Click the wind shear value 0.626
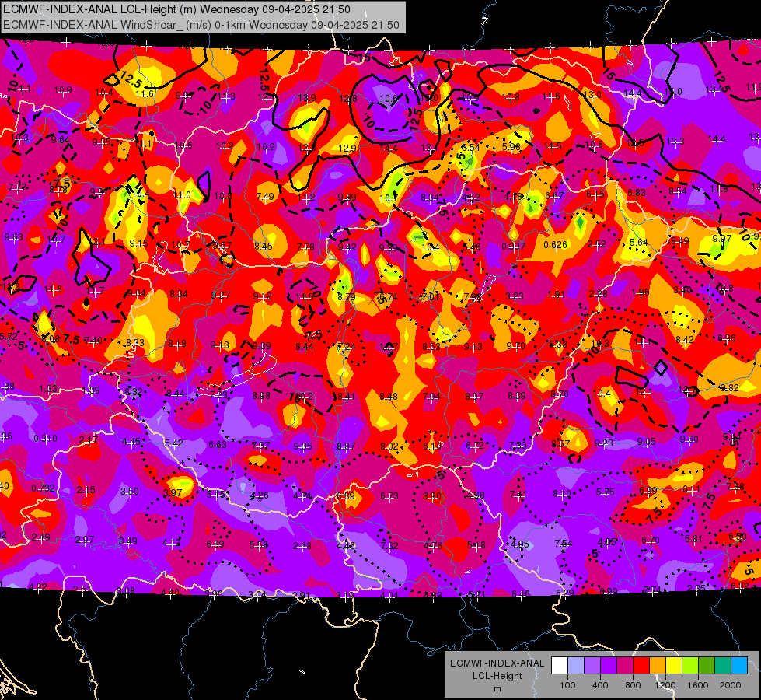Image resolution: width=761 pixels, height=700 pixels. pos(555,244)
